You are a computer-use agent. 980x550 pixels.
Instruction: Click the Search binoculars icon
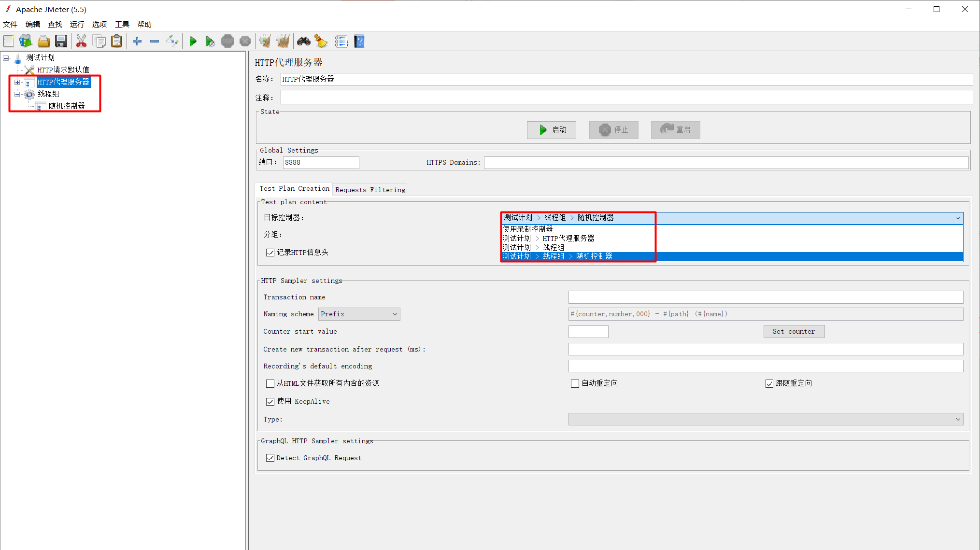(304, 42)
